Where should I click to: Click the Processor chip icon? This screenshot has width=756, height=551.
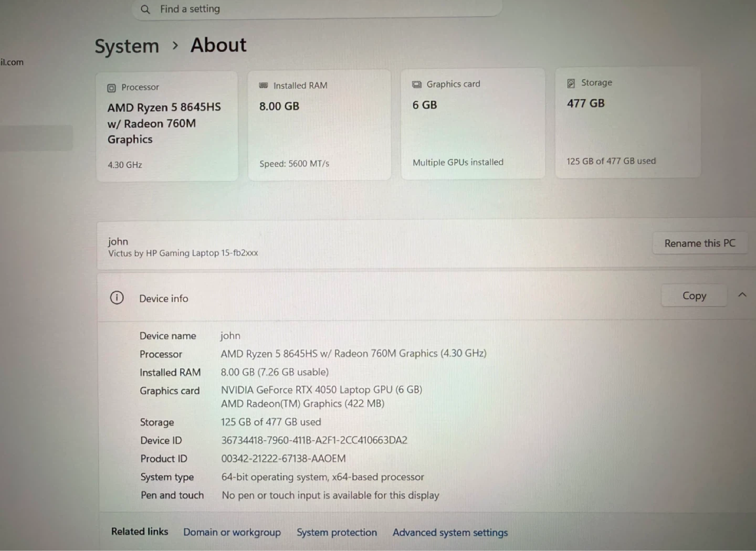coord(111,88)
